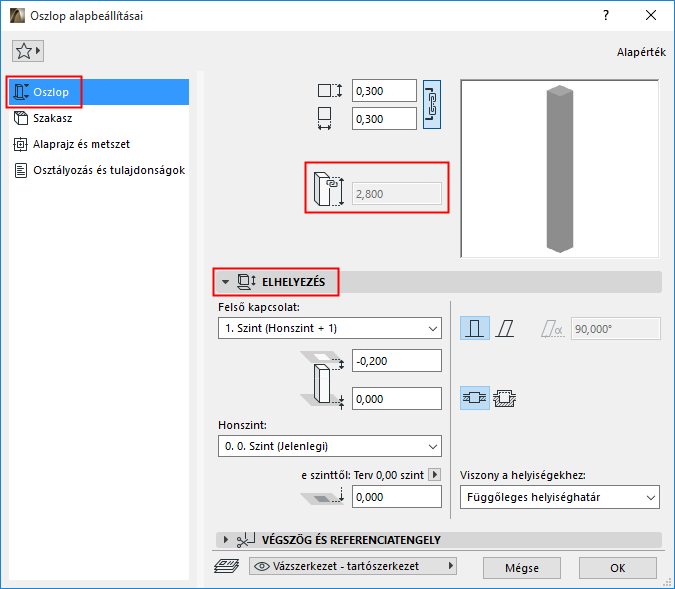Click the Felső kapcsolat label
The width and height of the screenshot is (675, 589).
pos(259,307)
